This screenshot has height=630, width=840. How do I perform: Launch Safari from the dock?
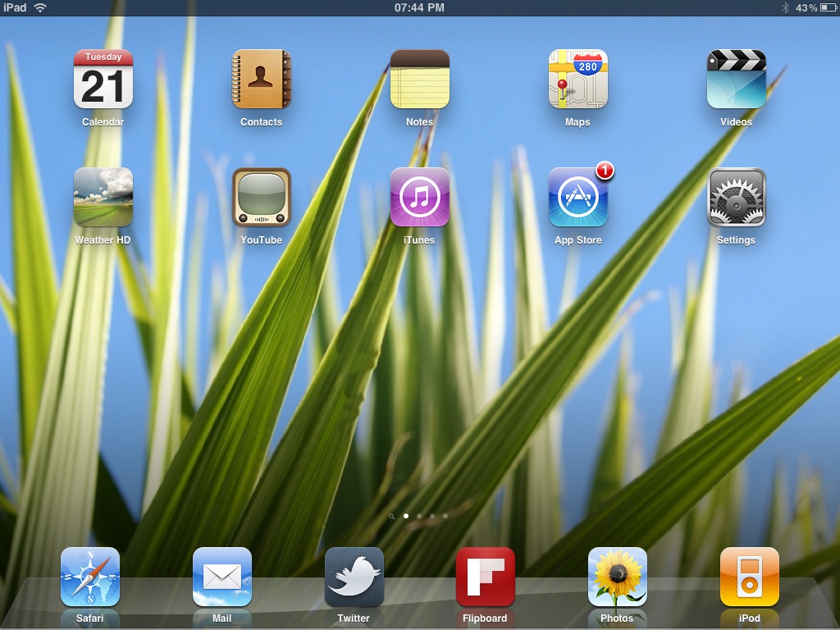point(90,577)
